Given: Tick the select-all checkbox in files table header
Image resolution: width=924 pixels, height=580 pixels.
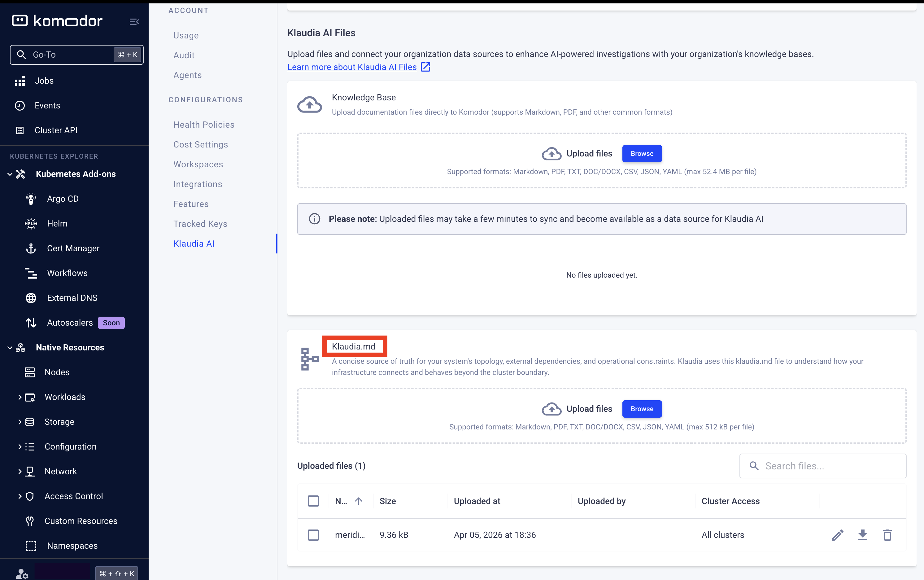Looking at the screenshot, I should pyautogui.click(x=313, y=501).
